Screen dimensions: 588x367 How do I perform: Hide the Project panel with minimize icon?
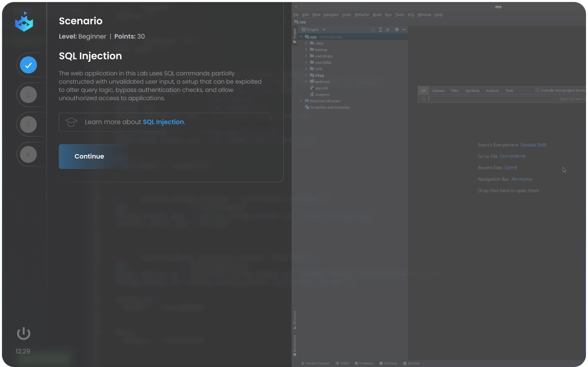[404, 30]
